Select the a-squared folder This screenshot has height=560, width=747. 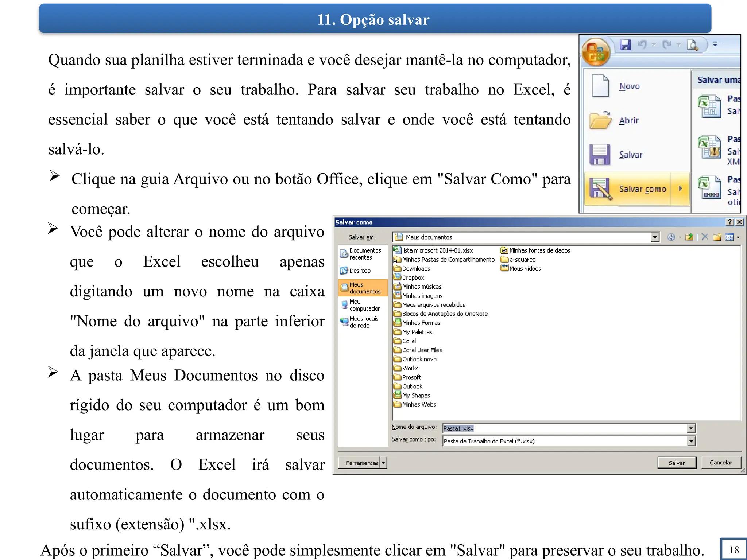click(518, 260)
